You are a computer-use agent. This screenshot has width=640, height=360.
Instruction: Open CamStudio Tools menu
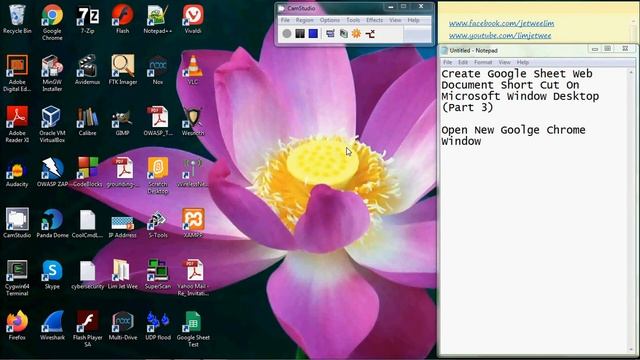(353, 20)
